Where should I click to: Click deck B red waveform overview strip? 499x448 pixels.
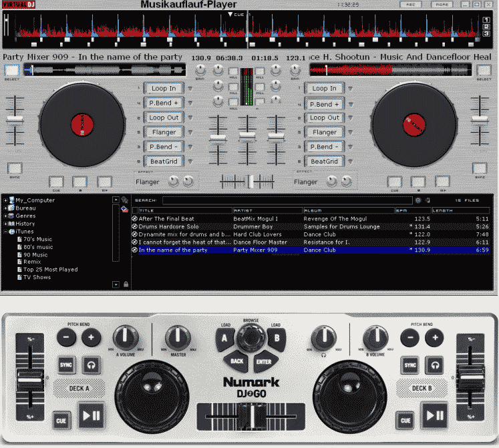click(x=391, y=70)
